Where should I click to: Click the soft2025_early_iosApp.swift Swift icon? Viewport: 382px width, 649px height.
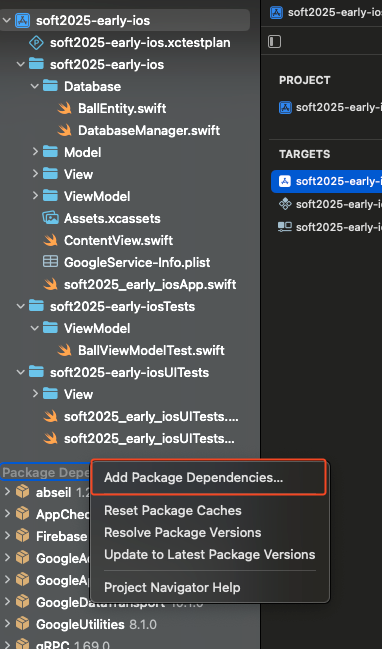pos(50,284)
